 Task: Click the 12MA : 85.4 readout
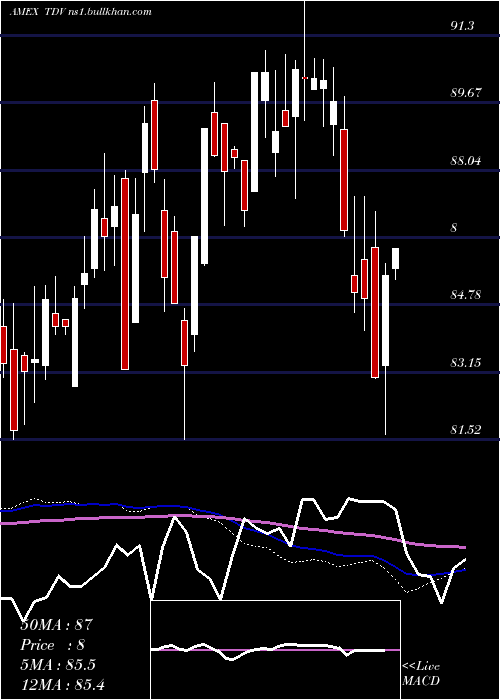click(62, 684)
